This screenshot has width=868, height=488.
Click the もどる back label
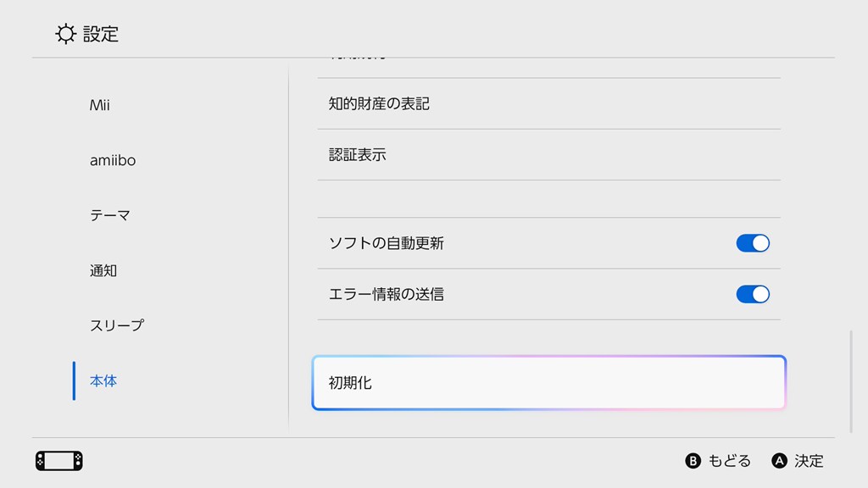[x=729, y=461]
